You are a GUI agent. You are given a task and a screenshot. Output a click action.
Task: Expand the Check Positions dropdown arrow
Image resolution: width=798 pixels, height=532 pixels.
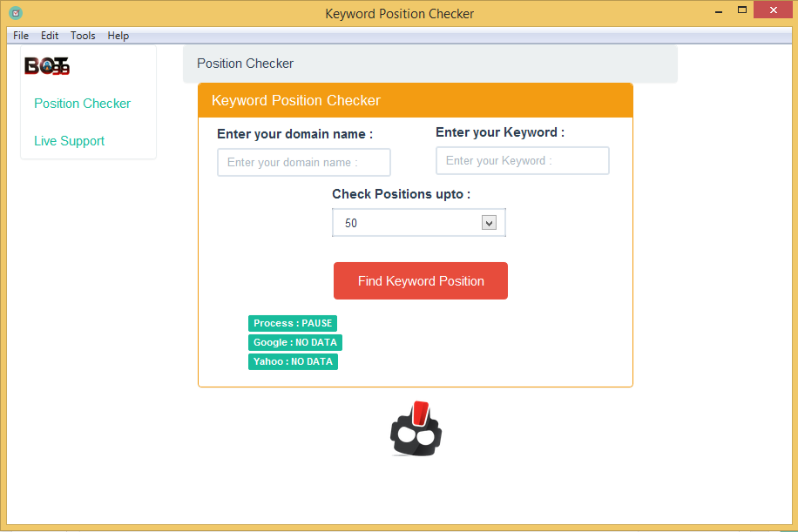click(489, 223)
